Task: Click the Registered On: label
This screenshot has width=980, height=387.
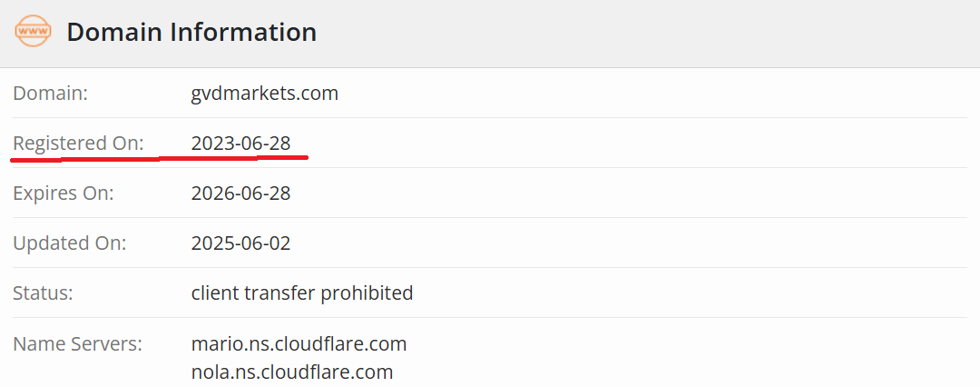Action: coord(78,143)
